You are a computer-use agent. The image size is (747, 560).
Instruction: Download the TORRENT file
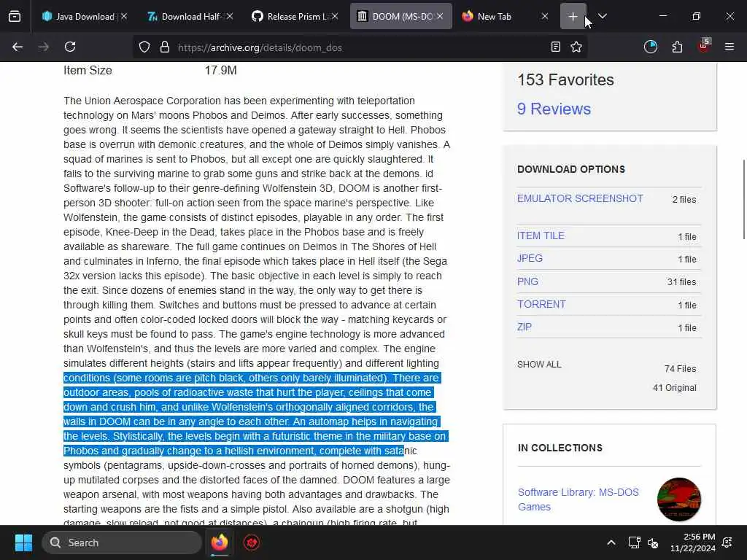[x=542, y=304]
